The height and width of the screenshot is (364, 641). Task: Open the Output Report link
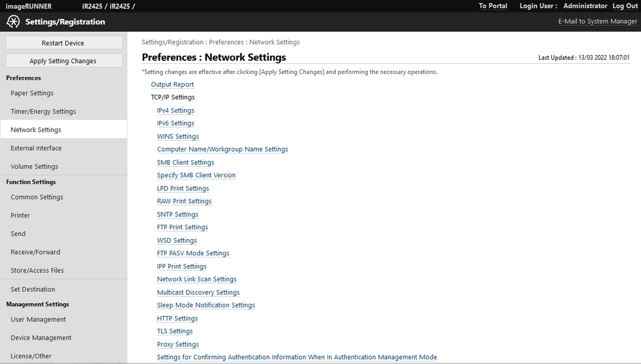[172, 85]
